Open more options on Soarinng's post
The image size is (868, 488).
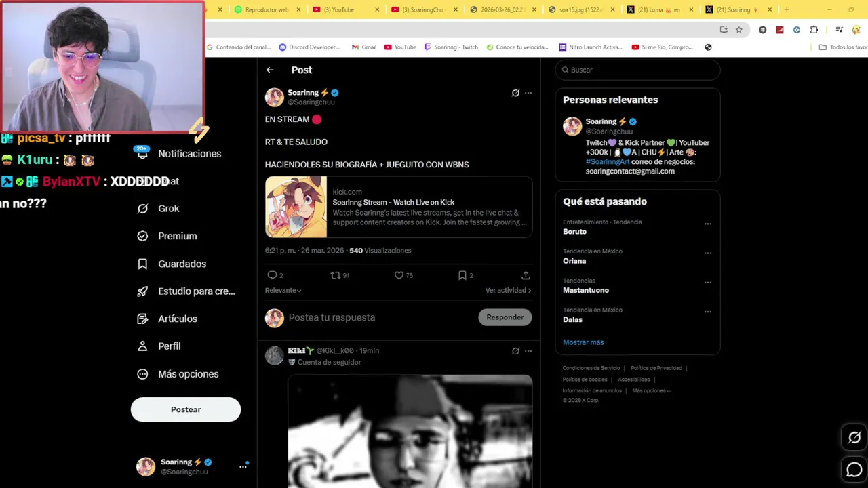(528, 93)
